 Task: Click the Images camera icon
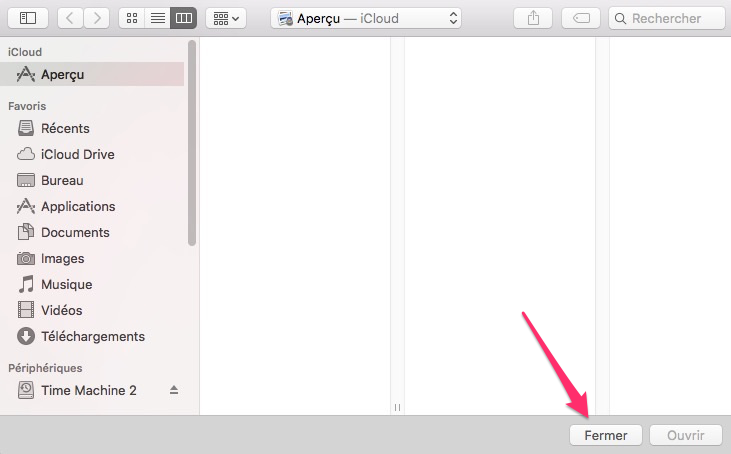(26, 258)
